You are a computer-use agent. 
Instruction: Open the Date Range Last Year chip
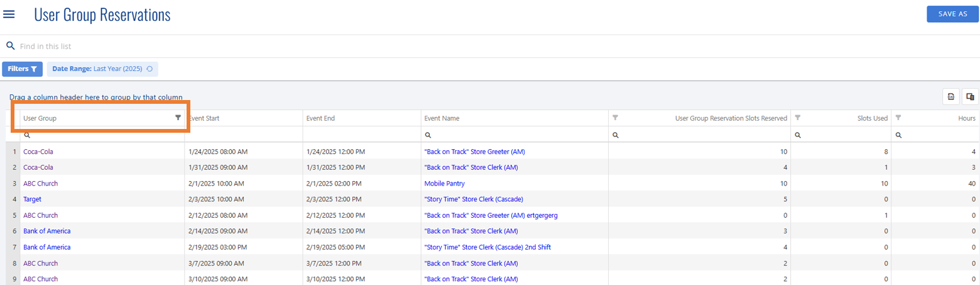pos(102,69)
